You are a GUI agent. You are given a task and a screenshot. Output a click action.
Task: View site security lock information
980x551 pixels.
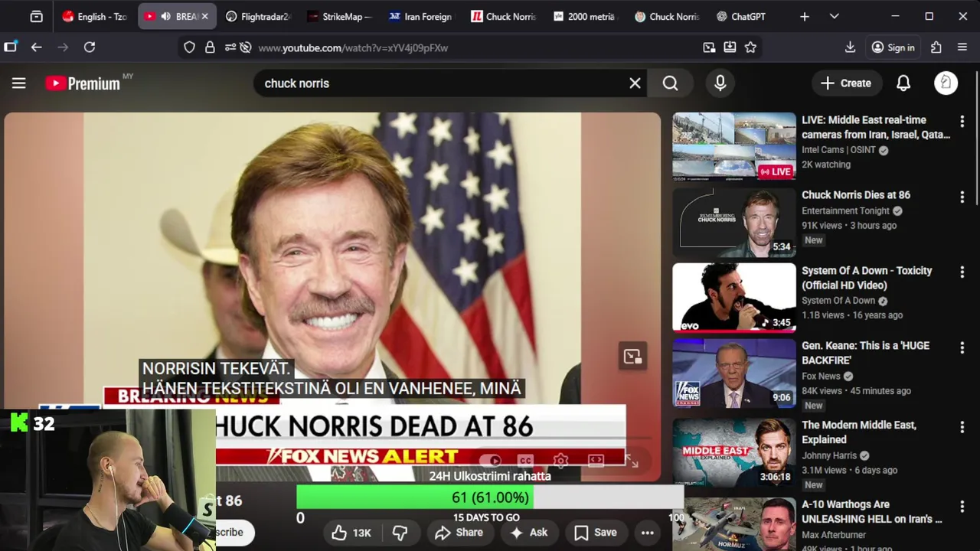click(x=210, y=47)
